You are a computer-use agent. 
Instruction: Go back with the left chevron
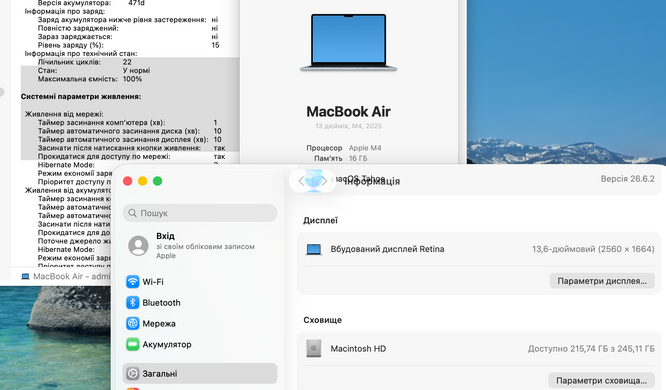pos(301,181)
